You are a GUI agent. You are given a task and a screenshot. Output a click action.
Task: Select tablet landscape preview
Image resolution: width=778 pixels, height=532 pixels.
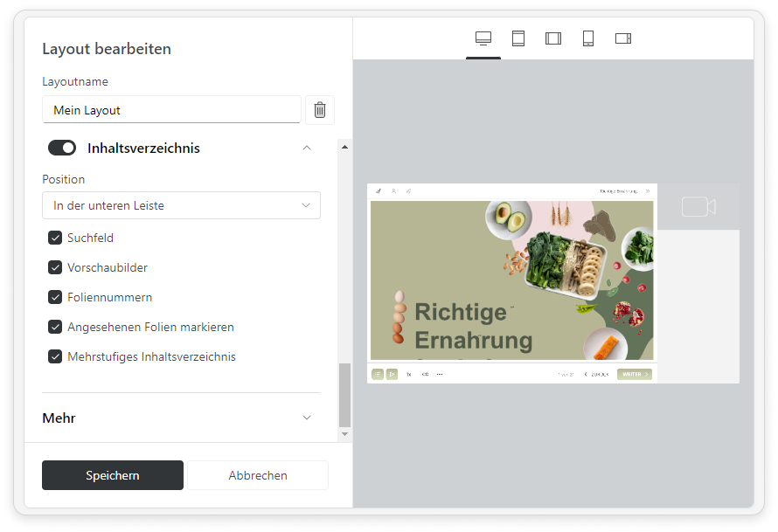point(553,38)
